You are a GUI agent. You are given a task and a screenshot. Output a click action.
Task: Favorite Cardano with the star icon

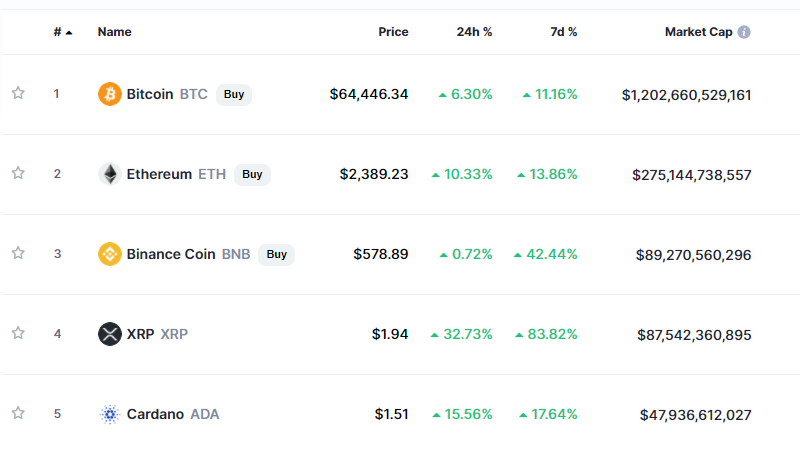(18, 413)
